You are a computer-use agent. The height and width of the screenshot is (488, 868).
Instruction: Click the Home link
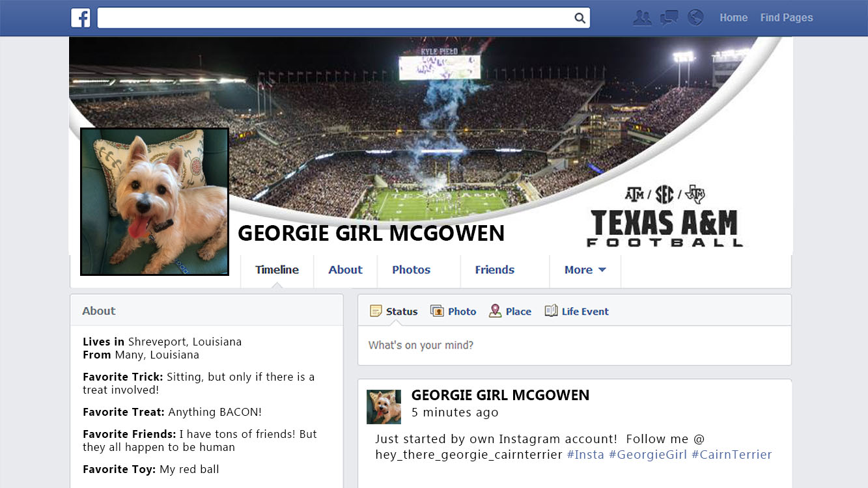733,18
